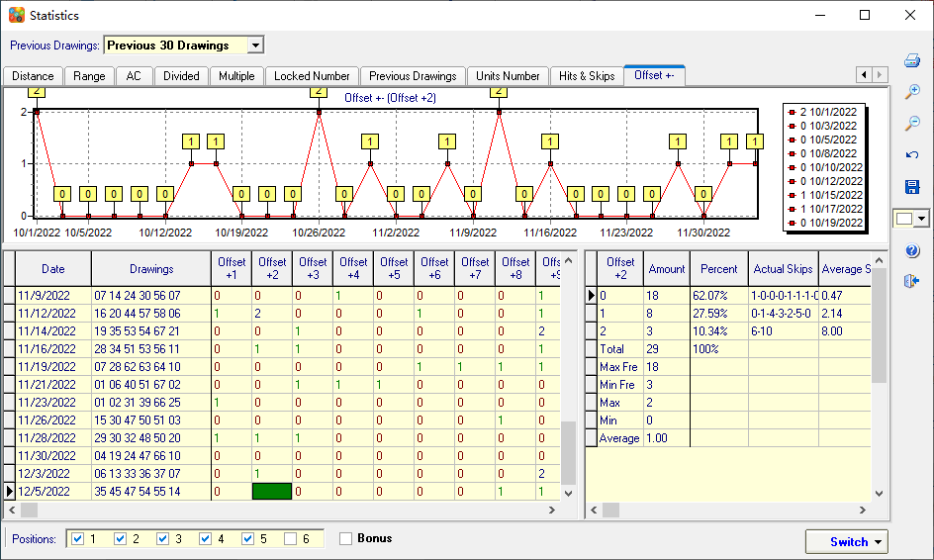Viewport: 934px width, 560px height.
Task: Uncheck position 3 checkbox
Action: [x=163, y=539]
